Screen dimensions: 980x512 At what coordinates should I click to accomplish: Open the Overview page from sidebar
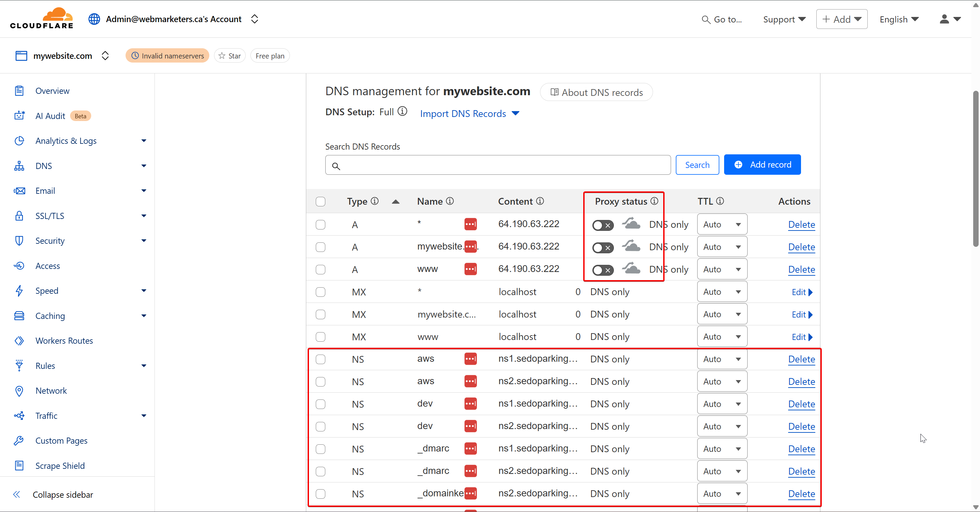tap(52, 91)
